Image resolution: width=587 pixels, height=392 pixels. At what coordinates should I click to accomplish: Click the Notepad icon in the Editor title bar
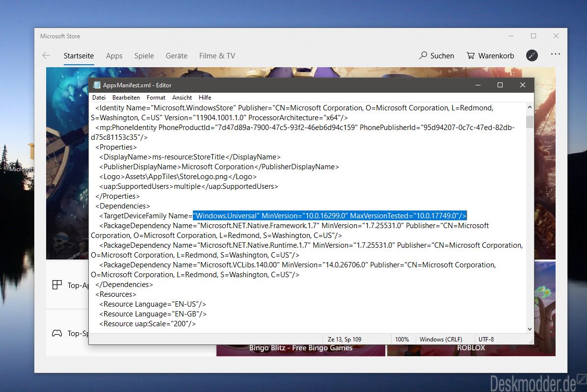(97, 85)
